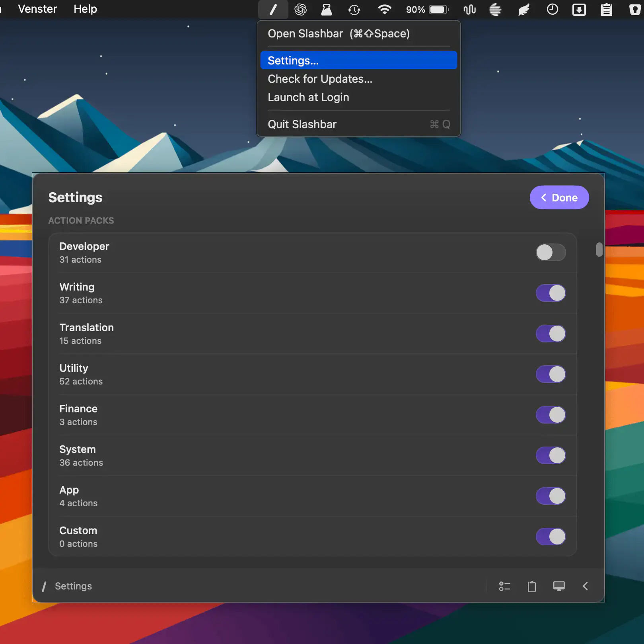Screen dimensions: 644x644
Task: Choose Open Slashbar from the menu
Action: click(x=358, y=34)
